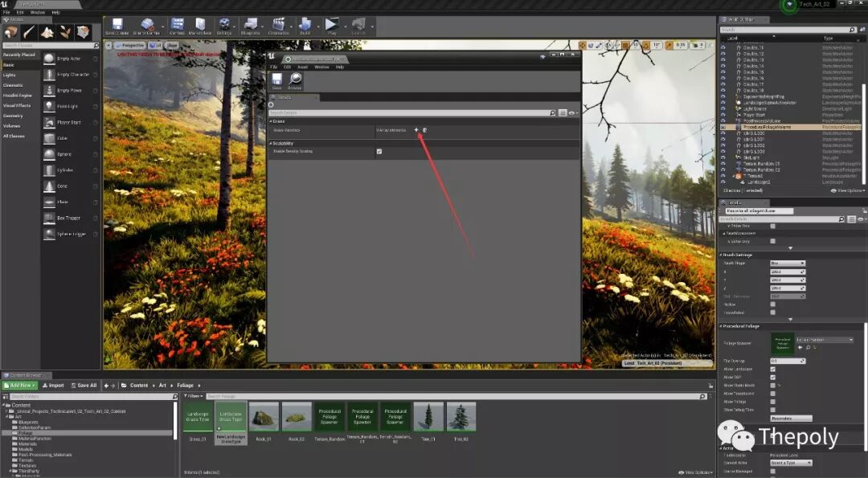Clear the Grass Varieties array with trash icon
Screen dimensions: 868x478
point(424,130)
